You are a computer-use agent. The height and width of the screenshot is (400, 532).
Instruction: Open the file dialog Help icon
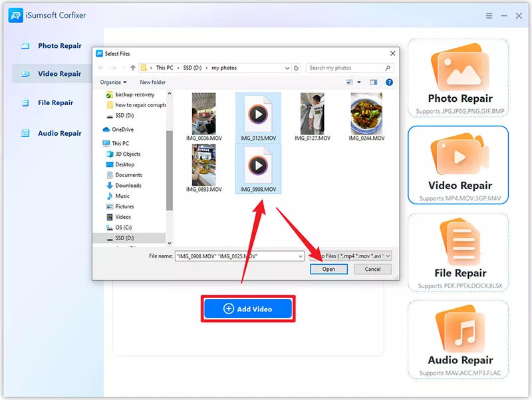click(x=389, y=82)
